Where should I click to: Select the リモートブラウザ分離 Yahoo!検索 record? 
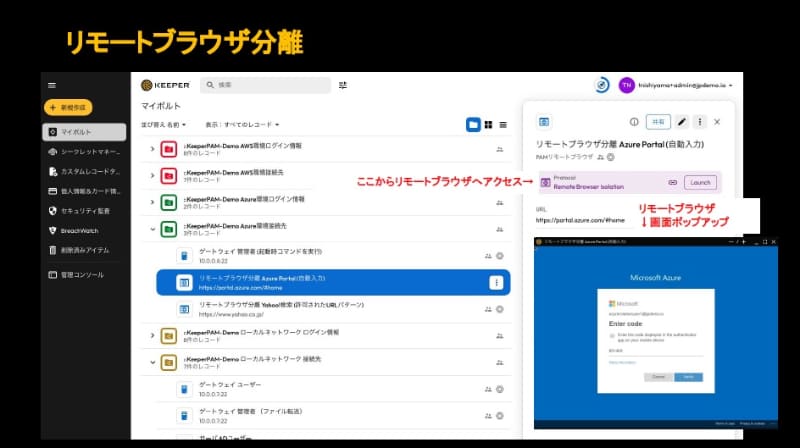click(333, 309)
